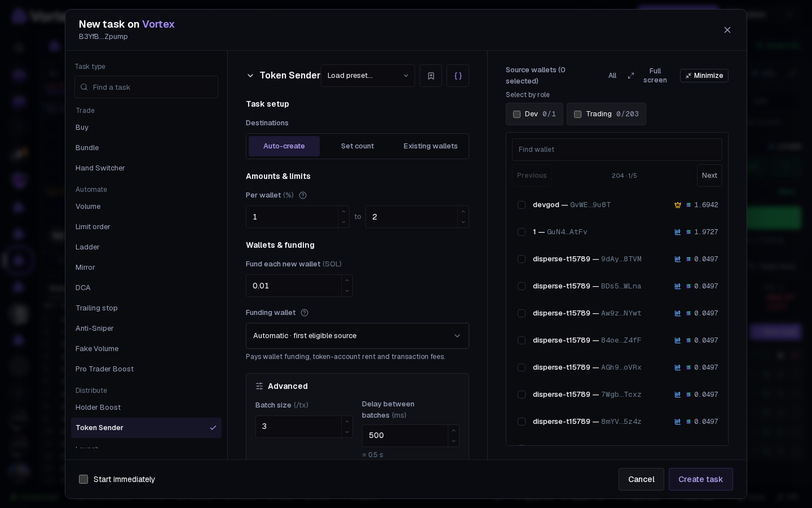This screenshot has height=508, width=812.
Task: Decrease Per wallet maximum percent
Action: [x=463, y=222]
